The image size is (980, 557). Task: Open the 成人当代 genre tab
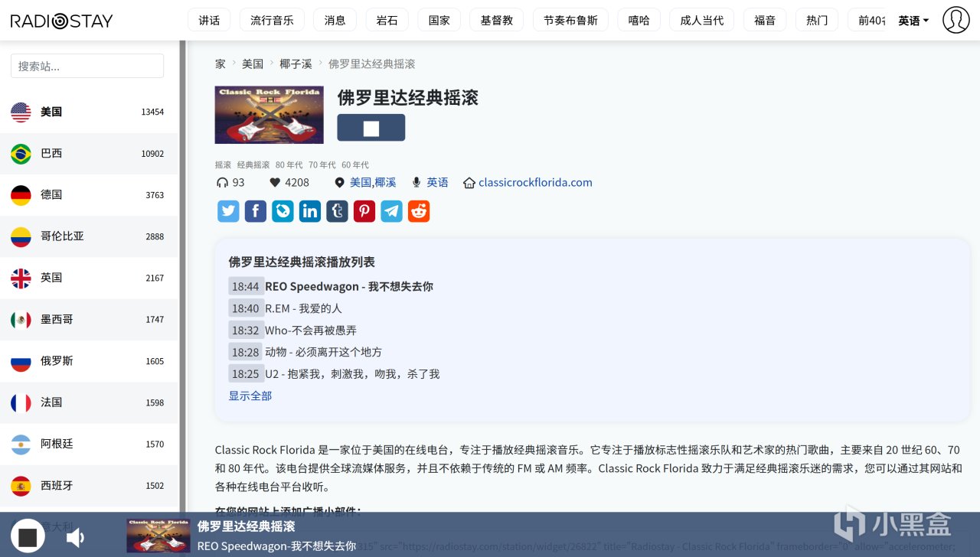coord(701,20)
